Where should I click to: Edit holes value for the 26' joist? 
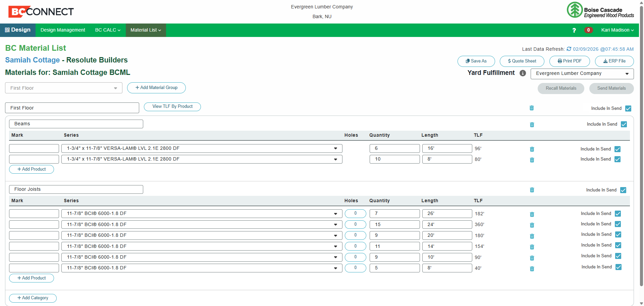pos(356,214)
